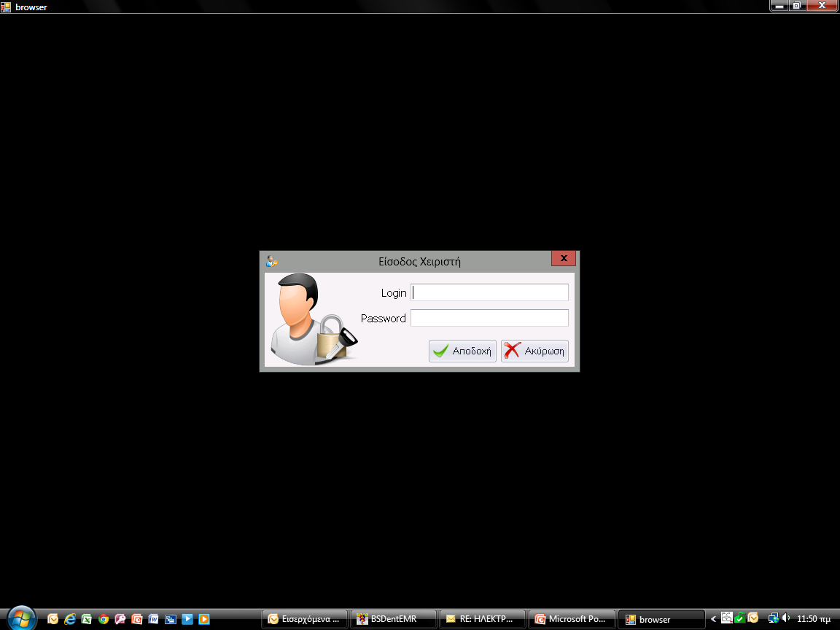Accept login with the Αποδοχή button

coord(462,351)
